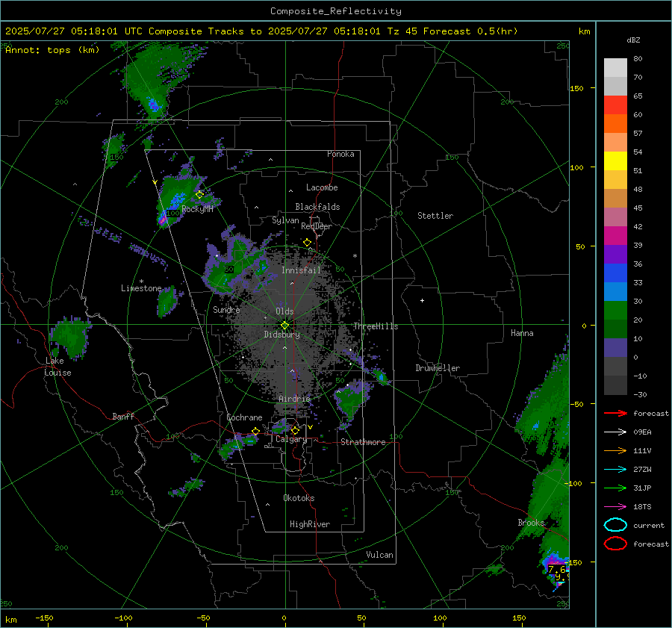This screenshot has height=628, width=672.
Task: Click the Sundre town label
Action: coord(226,309)
